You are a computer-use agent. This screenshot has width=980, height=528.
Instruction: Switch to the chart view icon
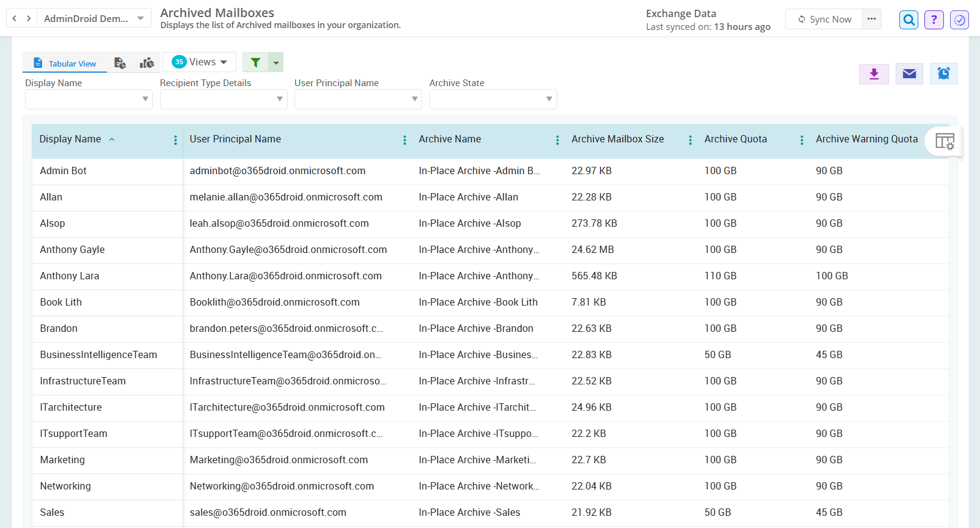point(147,63)
